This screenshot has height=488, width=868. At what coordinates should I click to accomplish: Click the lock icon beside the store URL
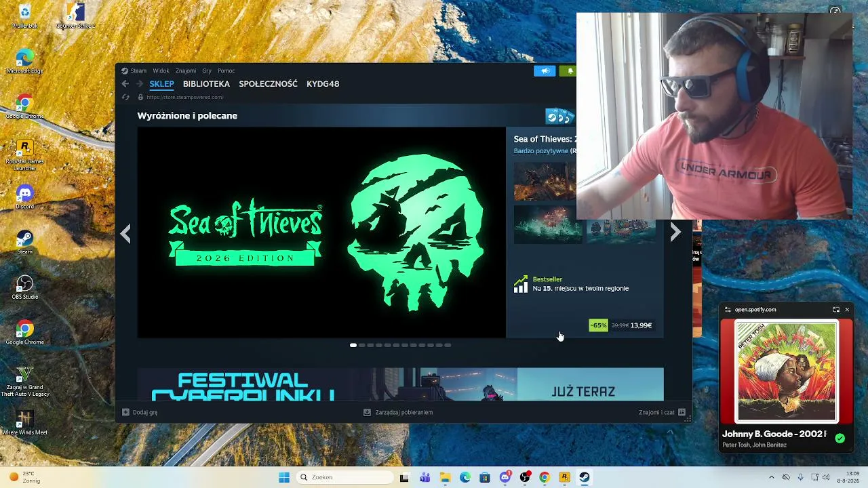[140, 97]
